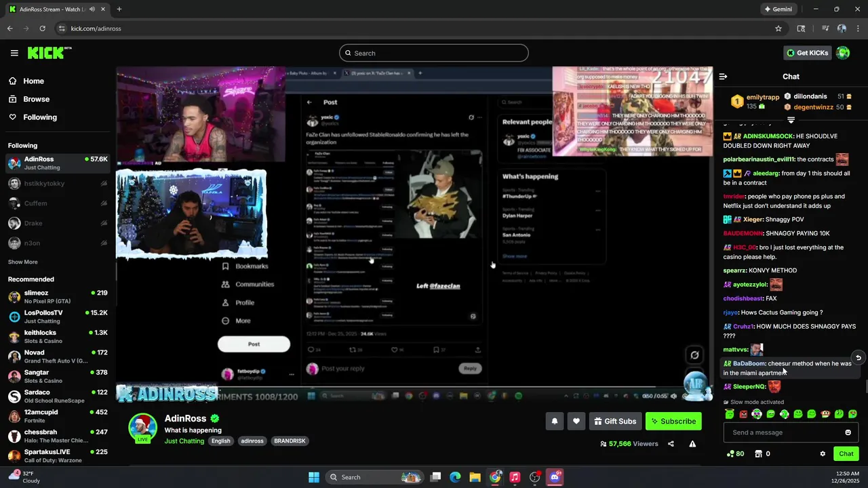The width and height of the screenshot is (868, 488).
Task: Click the English language tag
Action: (220, 441)
